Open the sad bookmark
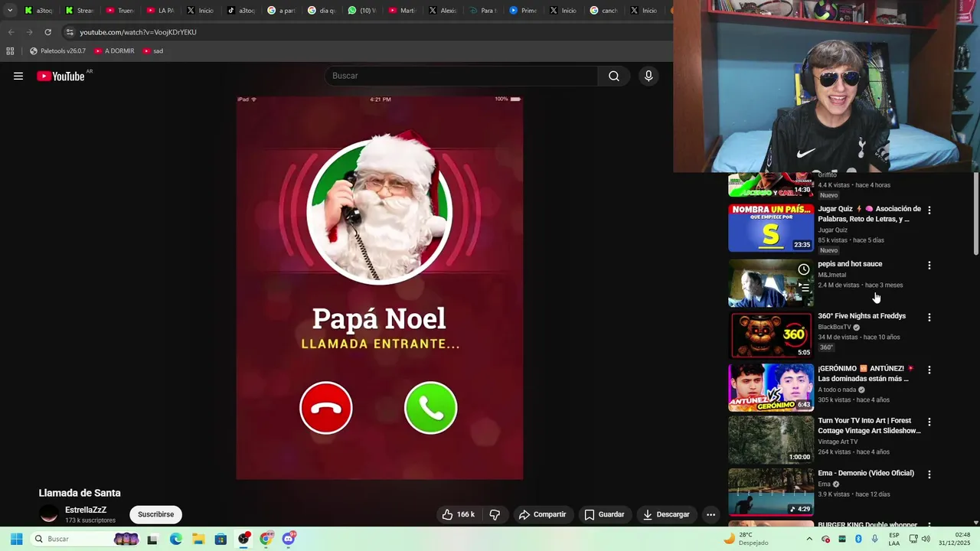Image resolution: width=980 pixels, height=551 pixels. click(x=153, y=51)
